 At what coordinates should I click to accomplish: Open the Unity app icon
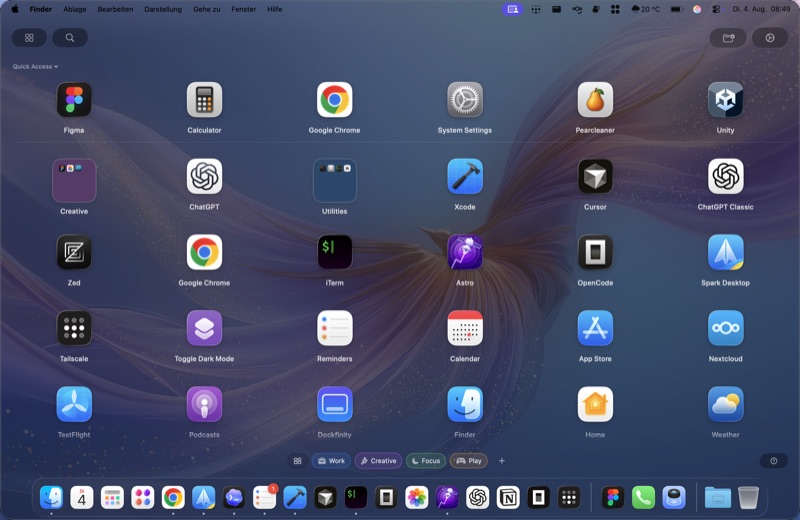[725, 100]
